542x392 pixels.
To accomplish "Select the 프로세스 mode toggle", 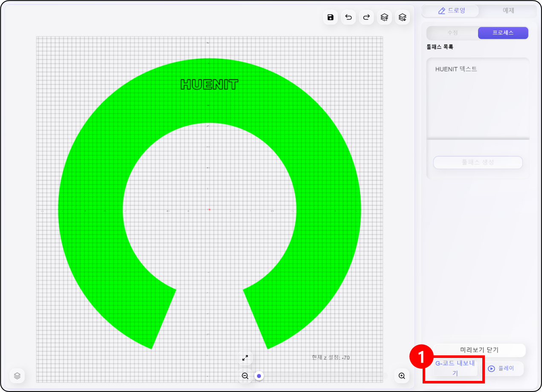I will pos(503,33).
